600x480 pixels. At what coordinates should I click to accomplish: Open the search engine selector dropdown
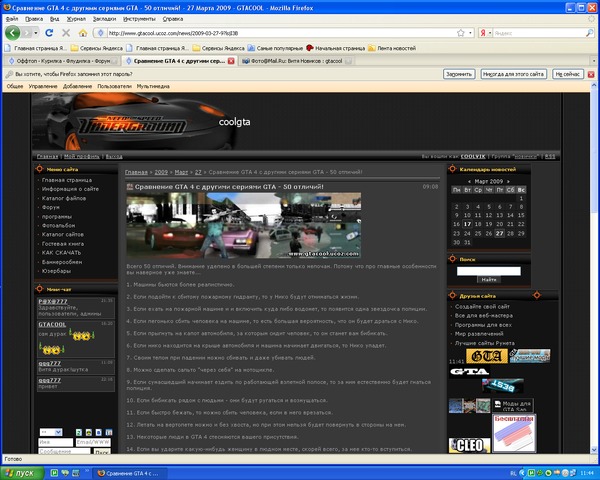[490, 33]
